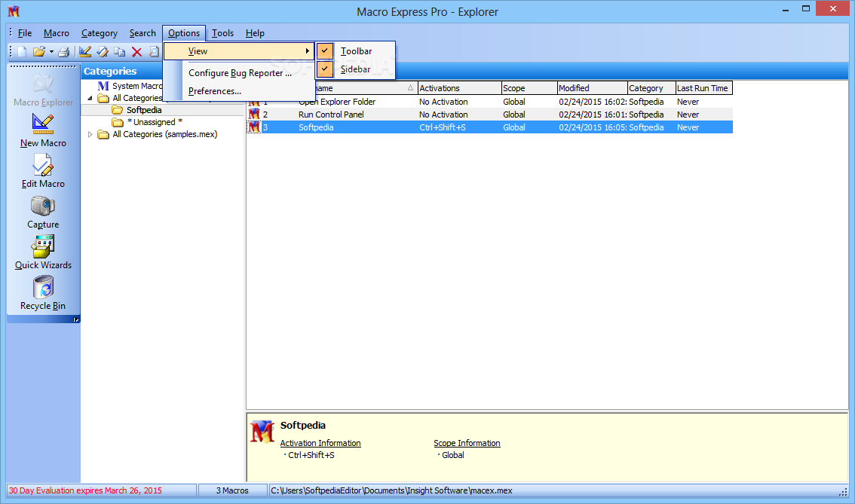Sort macros by Activations column header
The height and width of the screenshot is (504, 855).
coord(459,88)
